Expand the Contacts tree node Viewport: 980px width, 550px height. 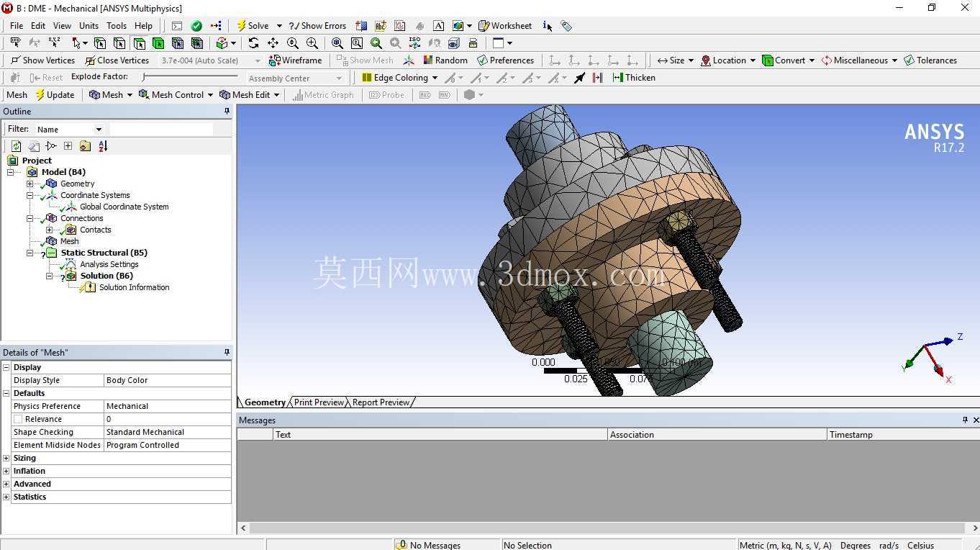tap(50, 230)
